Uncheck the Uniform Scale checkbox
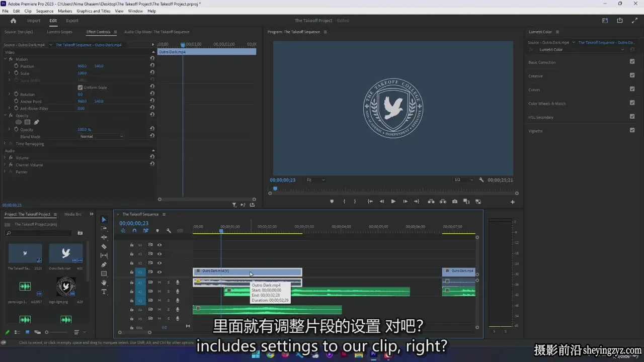Image resolution: width=644 pixels, height=362 pixels. click(x=80, y=87)
